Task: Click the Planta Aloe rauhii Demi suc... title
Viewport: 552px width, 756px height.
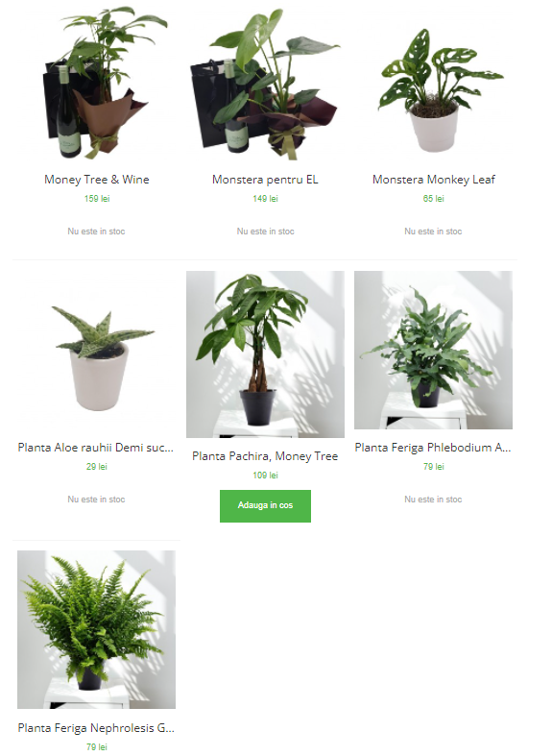Action: click(x=95, y=448)
